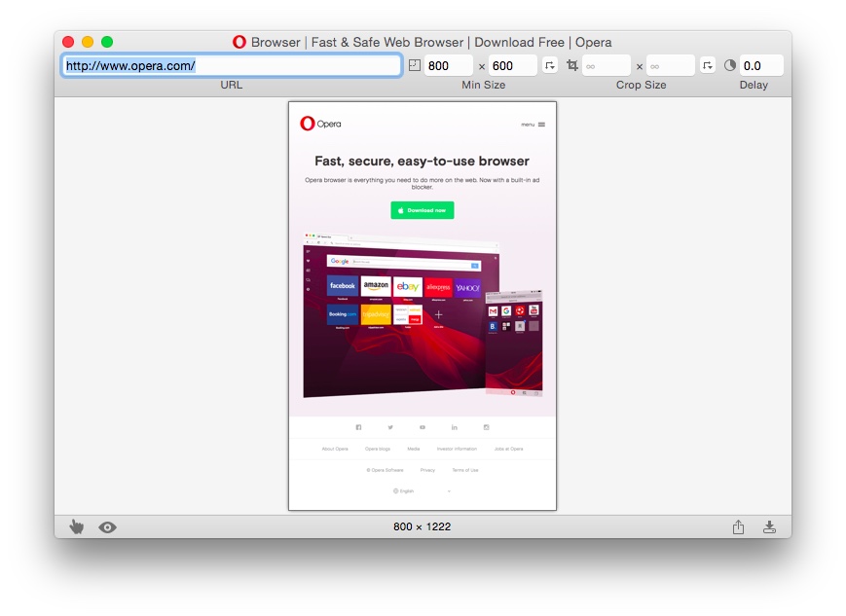The height and width of the screenshot is (616, 846).
Task: Click the Instagram social icon in page footer
Action: 486,427
